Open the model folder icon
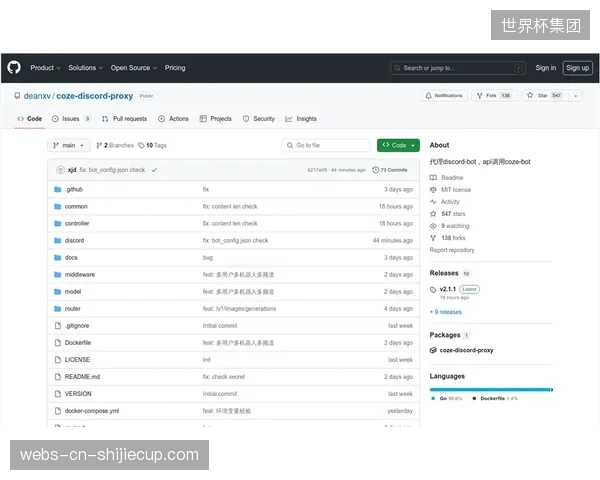The image size is (600, 480). click(x=58, y=292)
